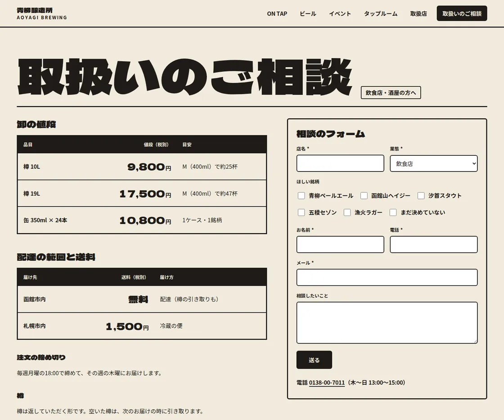The width and height of the screenshot is (504, 420).
Task: Click the 札幌市内 delivery row
Action: [142, 326]
